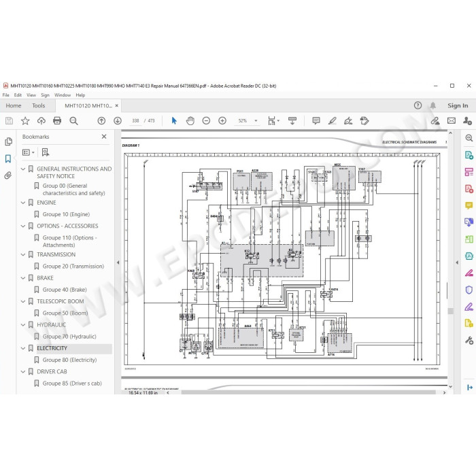Open the File menu
This screenshot has width=476, height=476.
click(5, 95)
